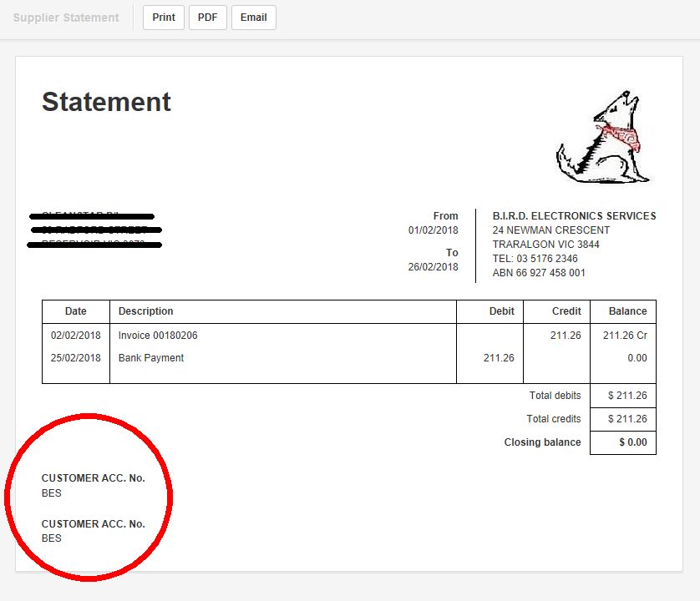Select the From date 01/02/2018

(x=433, y=230)
